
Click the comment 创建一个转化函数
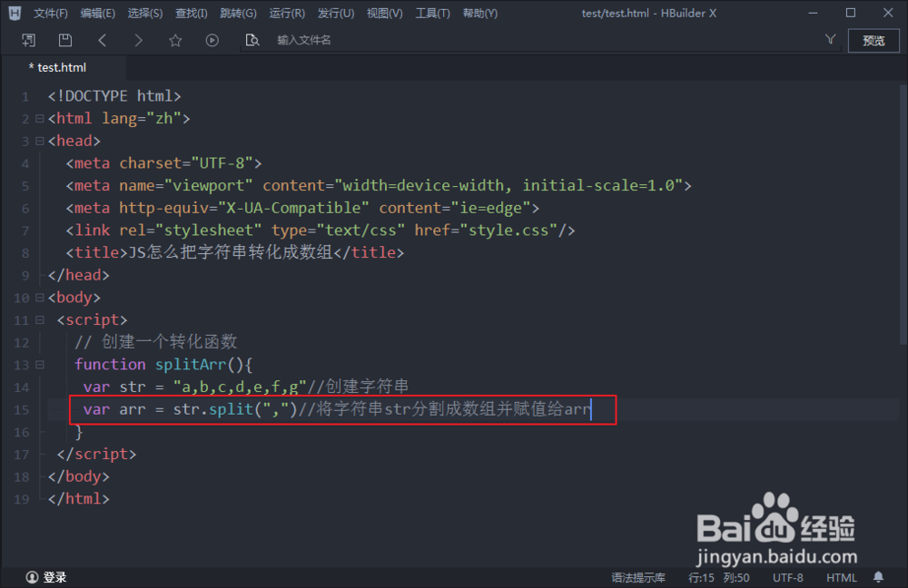click(x=156, y=341)
